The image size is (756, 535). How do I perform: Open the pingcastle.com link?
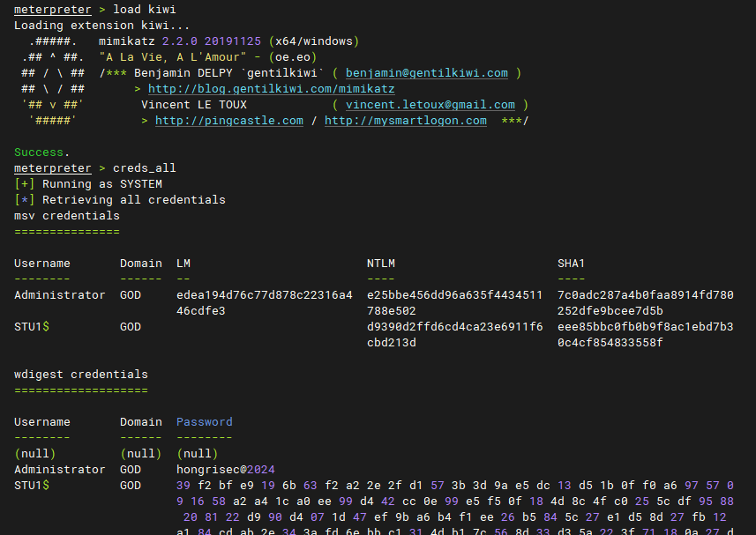tap(229, 121)
